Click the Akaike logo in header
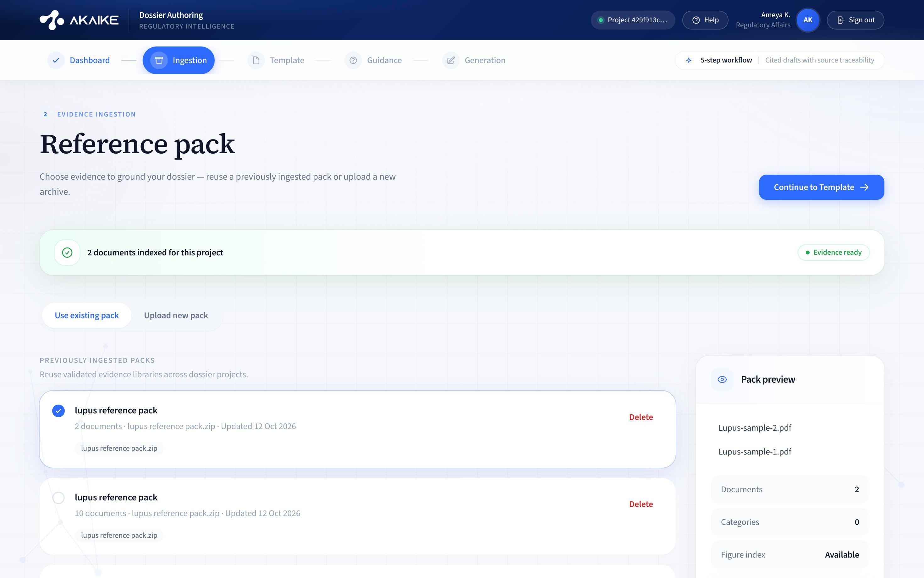The width and height of the screenshot is (924, 578). tap(79, 20)
